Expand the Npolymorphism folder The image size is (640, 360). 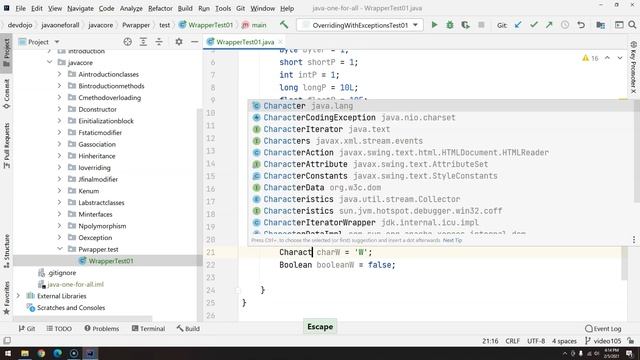[x=60, y=226]
